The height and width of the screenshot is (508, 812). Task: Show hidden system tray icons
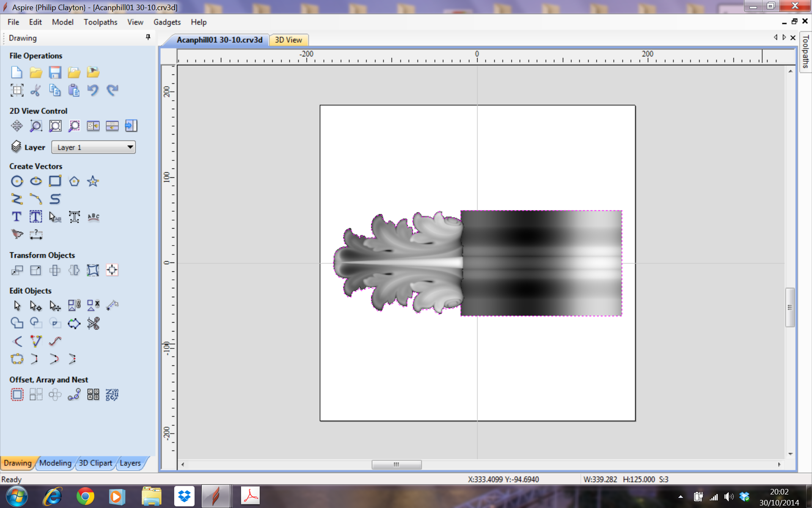680,497
